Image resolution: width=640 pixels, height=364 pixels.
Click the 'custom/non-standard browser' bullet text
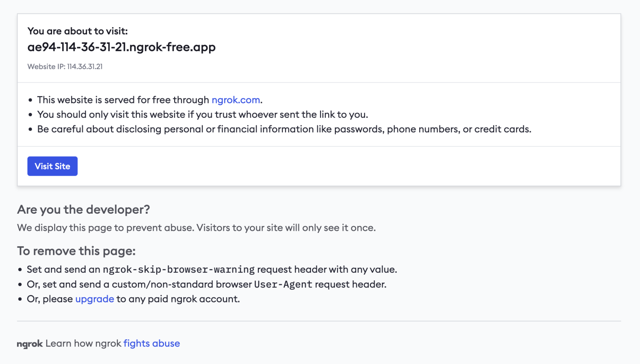click(x=182, y=284)
